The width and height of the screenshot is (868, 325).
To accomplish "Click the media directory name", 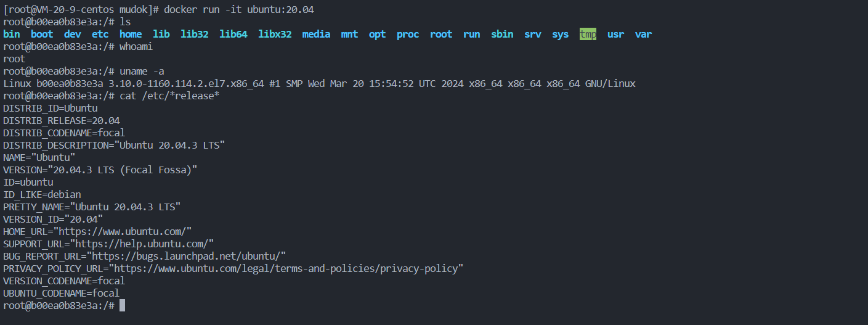I will [317, 35].
